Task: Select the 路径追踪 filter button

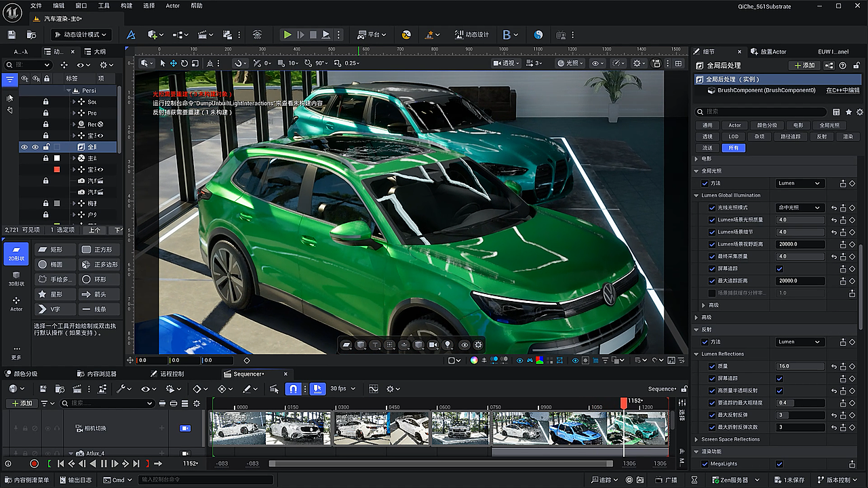Action: pos(791,136)
